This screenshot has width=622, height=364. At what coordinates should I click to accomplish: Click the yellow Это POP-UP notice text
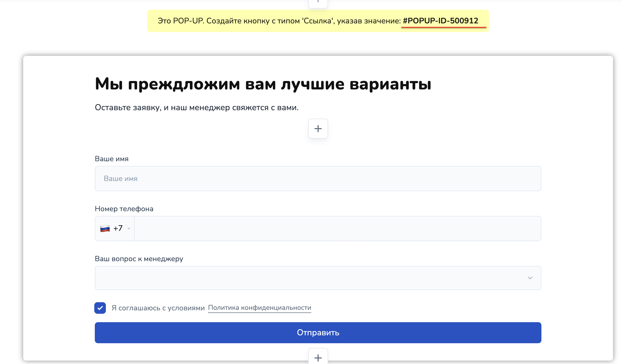(x=318, y=21)
